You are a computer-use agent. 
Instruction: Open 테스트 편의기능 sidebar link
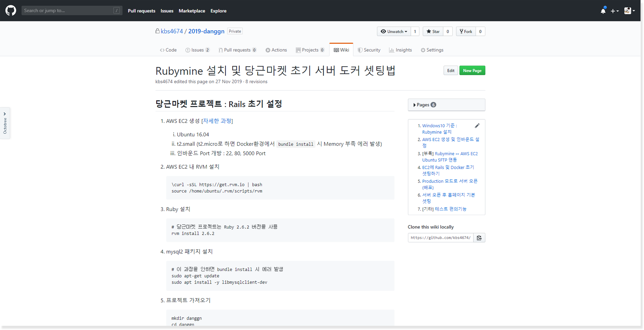[x=451, y=209]
